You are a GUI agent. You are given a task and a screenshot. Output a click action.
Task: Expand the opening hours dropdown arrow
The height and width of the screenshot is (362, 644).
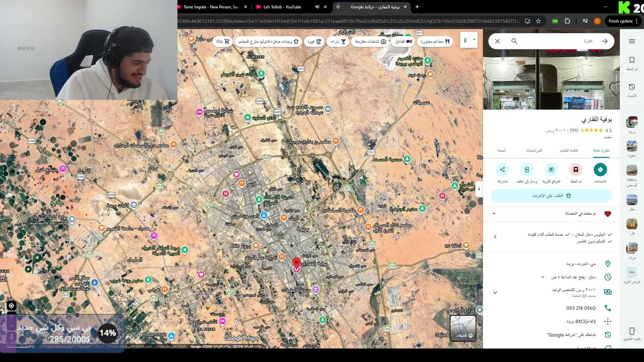542,277
